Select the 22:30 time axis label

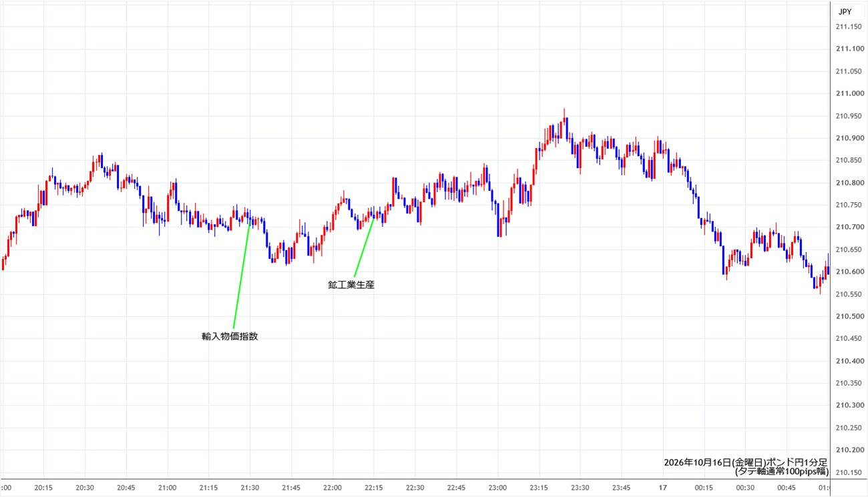coord(415,488)
